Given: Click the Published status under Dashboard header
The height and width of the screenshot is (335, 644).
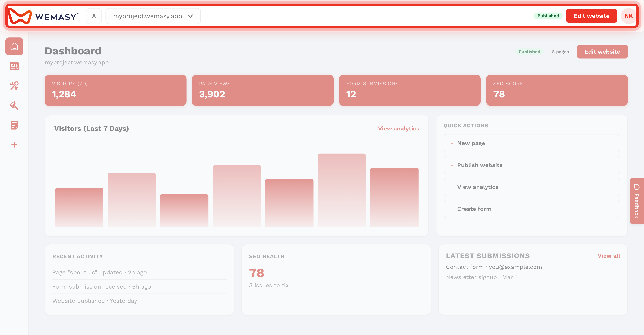Looking at the screenshot, I should point(529,52).
